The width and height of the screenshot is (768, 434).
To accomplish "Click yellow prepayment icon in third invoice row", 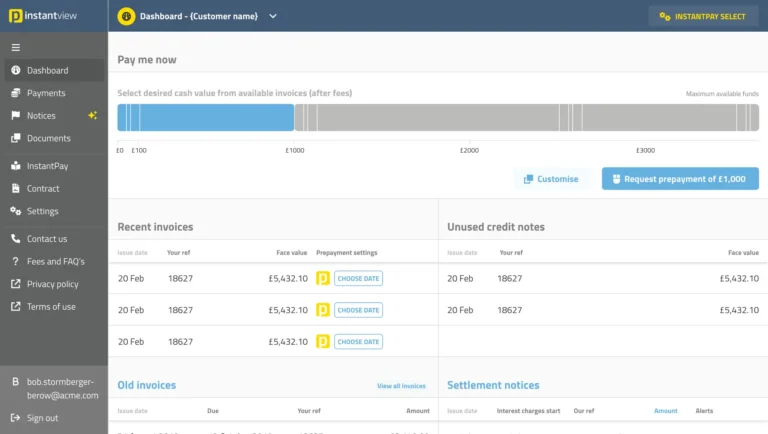I will click(323, 341).
